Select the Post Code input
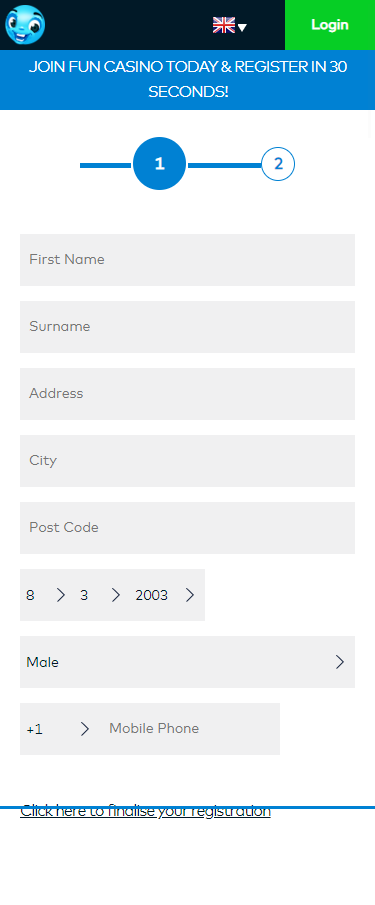 pyautogui.click(x=188, y=528)
